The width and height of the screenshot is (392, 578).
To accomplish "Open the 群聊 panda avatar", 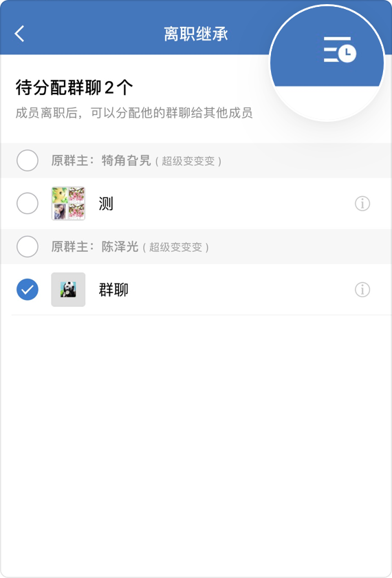I will click(x=68, y=290).
